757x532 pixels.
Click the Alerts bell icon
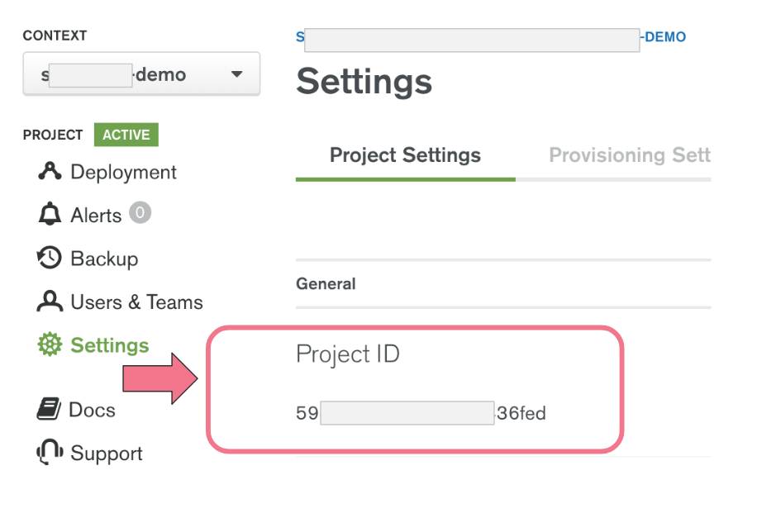(x=50, y=216)
